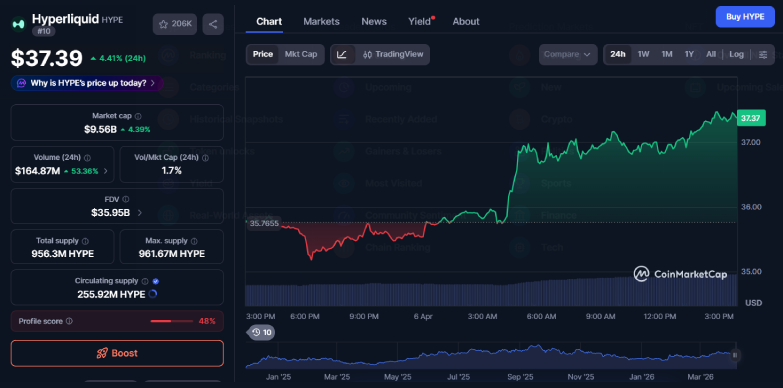
Task: Click the 35.7655 open price marker
Action: click(264, 223)
